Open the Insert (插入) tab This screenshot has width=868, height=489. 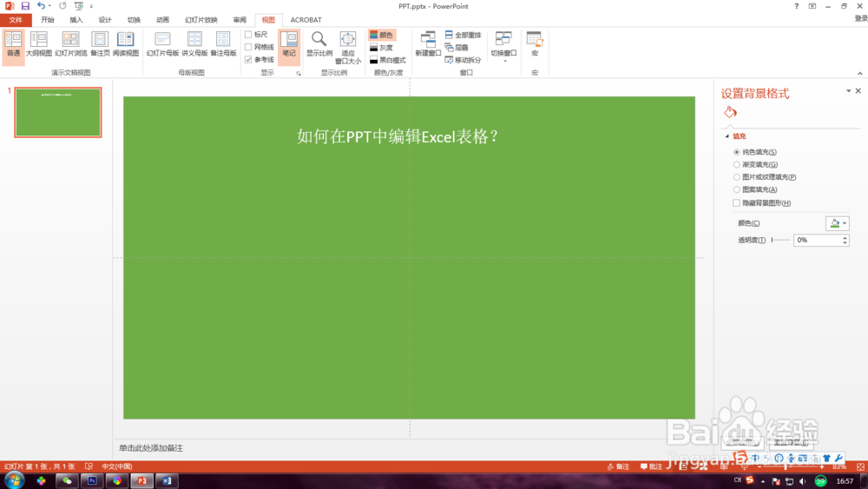coord(76,20)
